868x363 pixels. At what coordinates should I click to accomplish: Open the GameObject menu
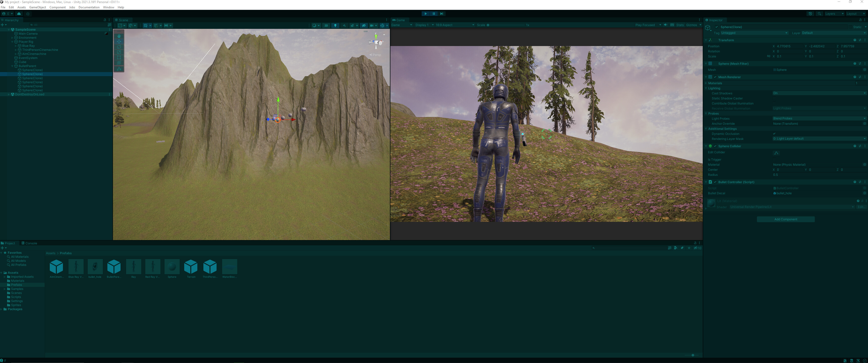pos(37,7)
